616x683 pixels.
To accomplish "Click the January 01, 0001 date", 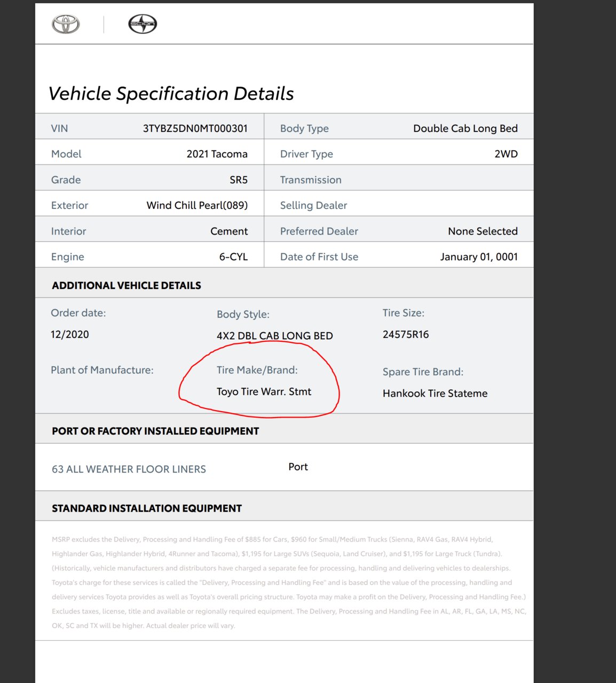I will point(479,257).
